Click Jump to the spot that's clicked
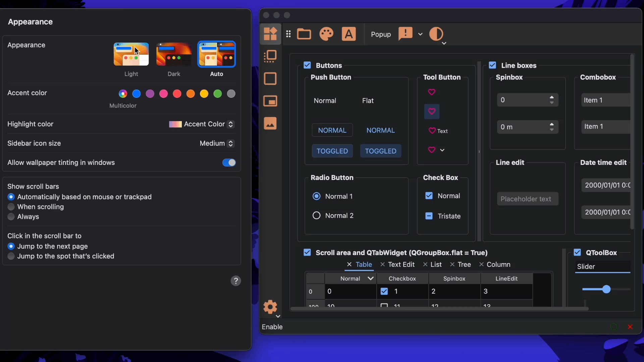Image resolution: width=644 pixels, height=362 pixels. [x=11, y=256]
